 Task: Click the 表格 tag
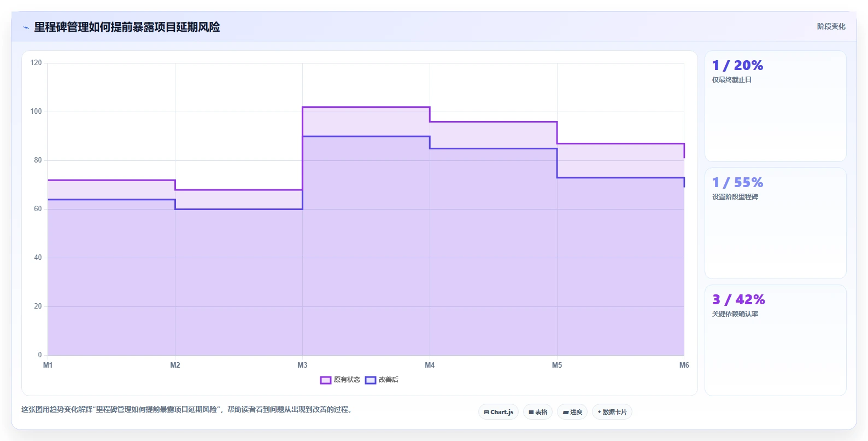click(538, 412)
